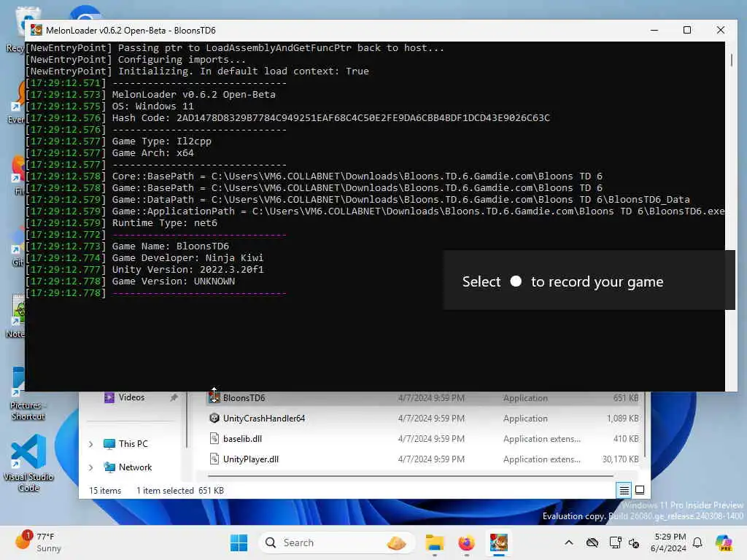Click 'Runtime Type: net6' console line

(x=164, y=223)
